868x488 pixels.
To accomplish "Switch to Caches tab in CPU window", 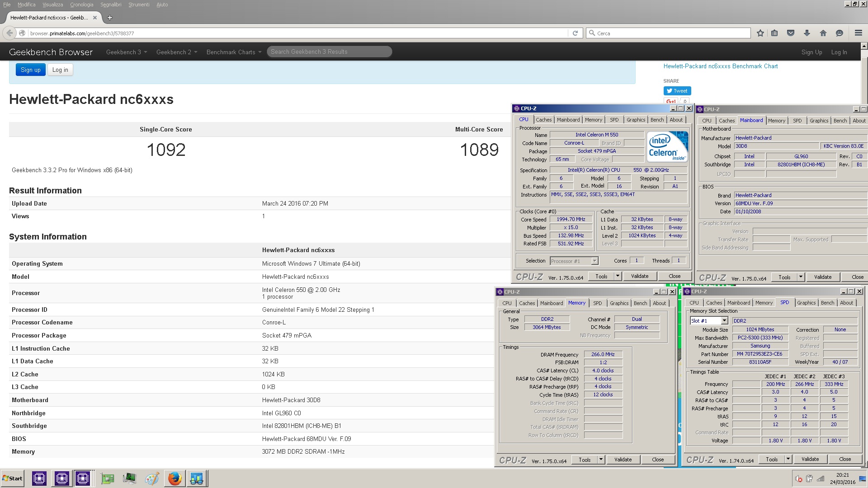I will [x=543, y=120].
